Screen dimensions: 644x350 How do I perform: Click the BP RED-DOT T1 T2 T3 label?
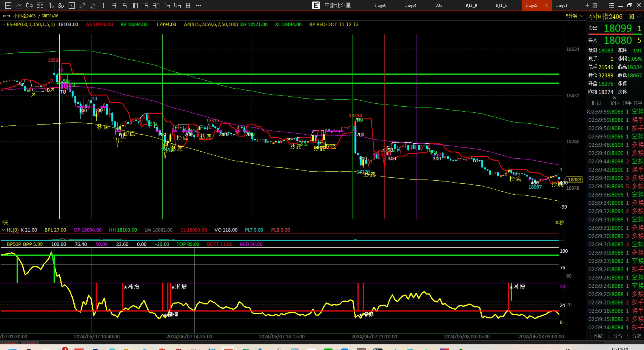tap(334, 24)
